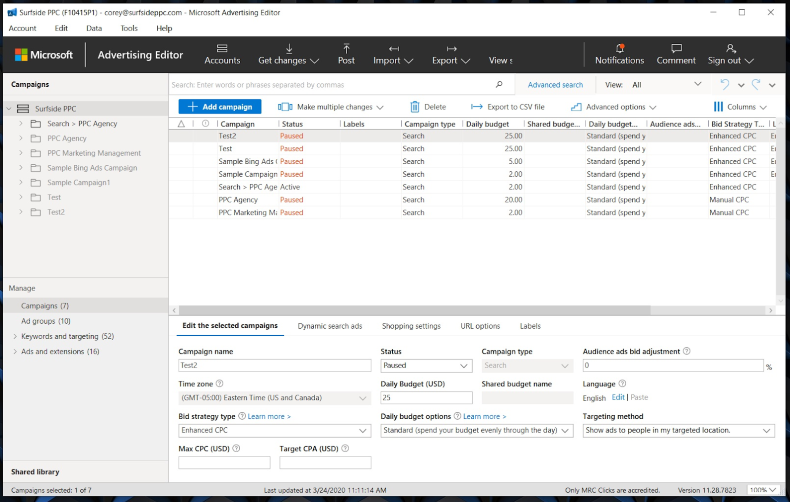Open Notifications bell
This screenshot has width=790, height=502.
coord(619,54)
